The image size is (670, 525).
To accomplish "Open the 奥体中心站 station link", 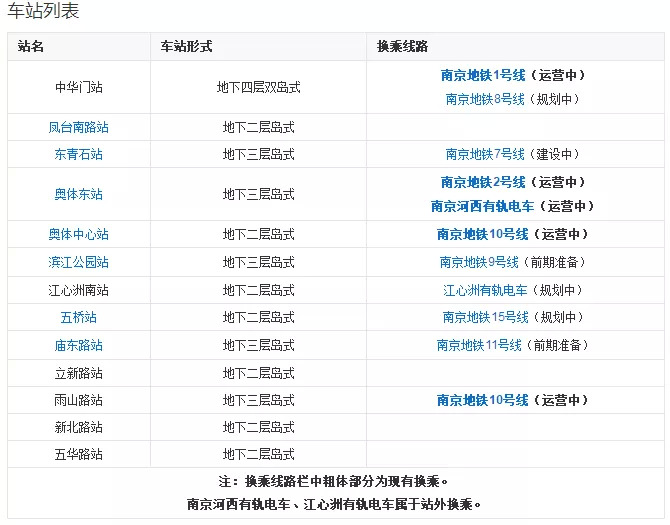I will click(x=79, y=234).
